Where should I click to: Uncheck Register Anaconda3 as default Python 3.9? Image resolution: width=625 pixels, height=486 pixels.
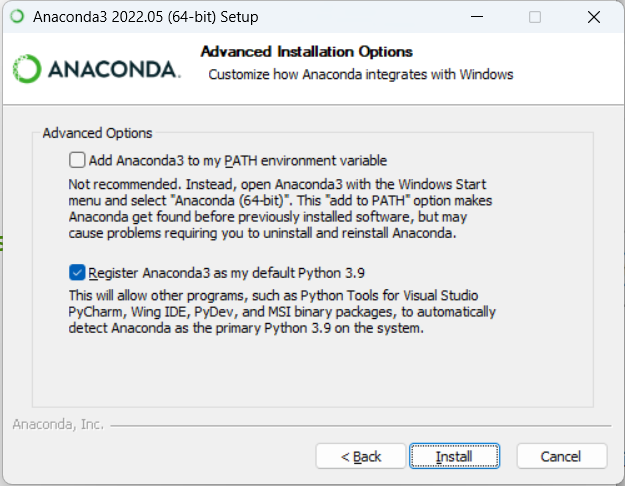click(78, 272)
